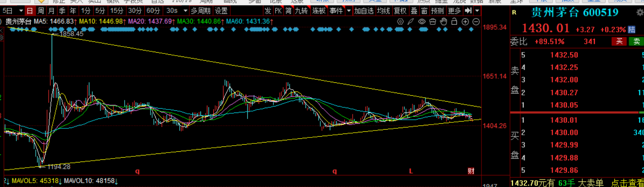644x187 pixels.
Task: Click the 1194.28 low price label
Action: [58, 166]
